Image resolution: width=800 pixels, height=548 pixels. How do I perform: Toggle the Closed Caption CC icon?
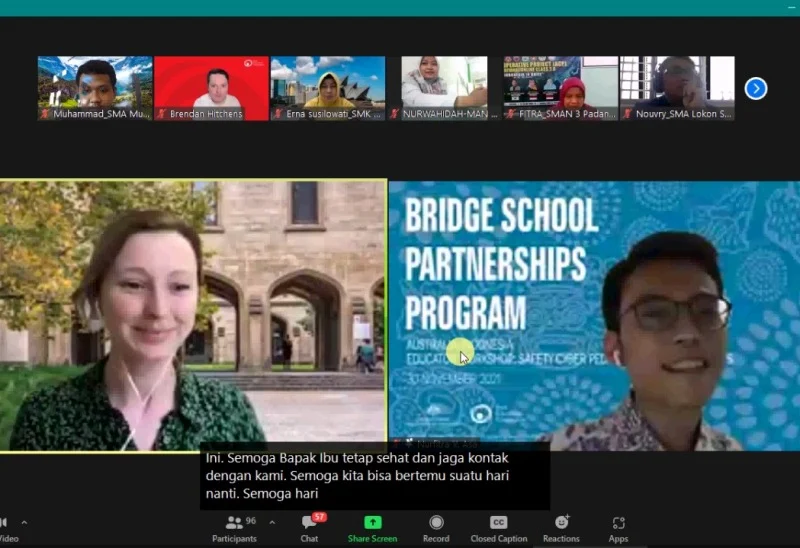498,522
